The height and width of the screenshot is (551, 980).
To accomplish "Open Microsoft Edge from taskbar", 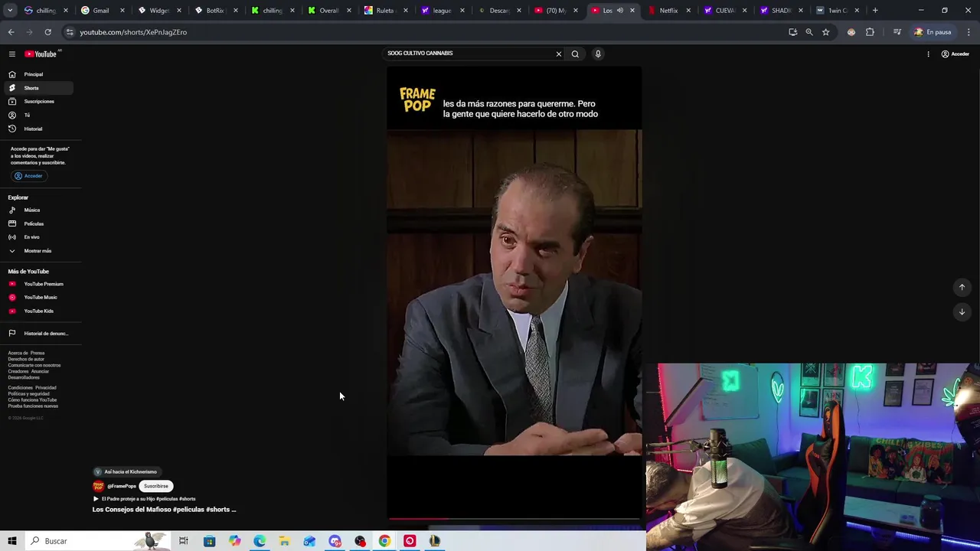I will [x=260, y=541].
